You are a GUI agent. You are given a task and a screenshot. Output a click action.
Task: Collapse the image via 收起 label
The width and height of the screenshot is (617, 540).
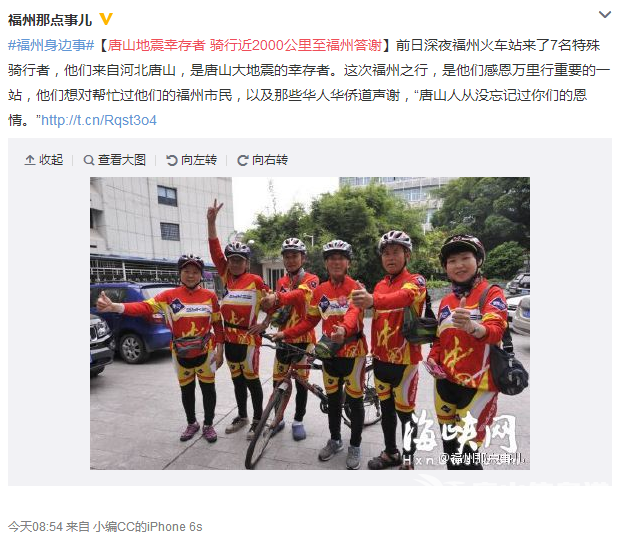51,160
